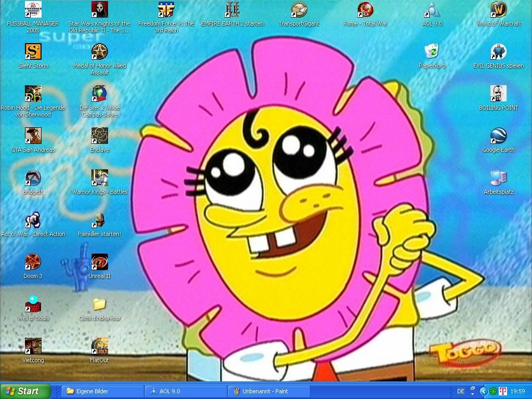Image resolution: width=532 pixels, height=399 pixels.
Task: Click the Rome - Total War icon
Action: [x=365, y=9]
